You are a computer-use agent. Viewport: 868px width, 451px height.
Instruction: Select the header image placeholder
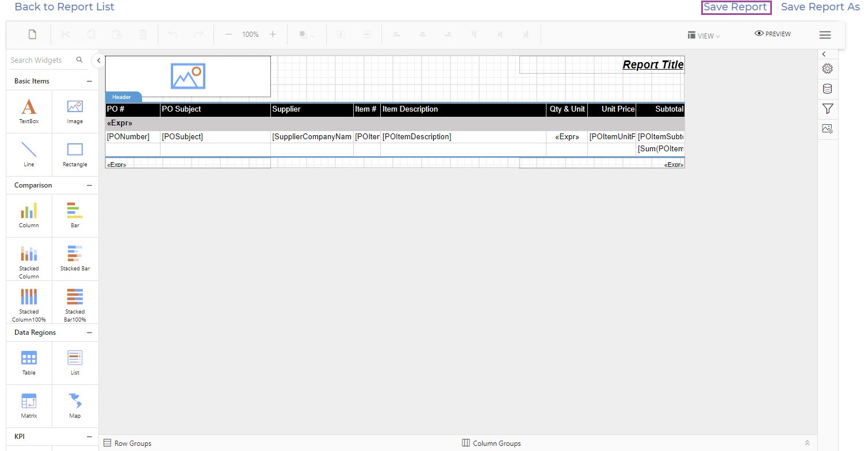(188, 77)
